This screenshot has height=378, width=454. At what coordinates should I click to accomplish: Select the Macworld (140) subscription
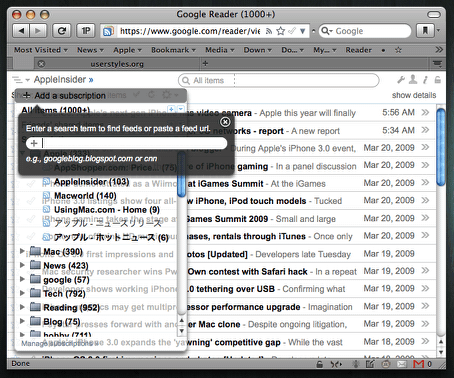[85, 196]
